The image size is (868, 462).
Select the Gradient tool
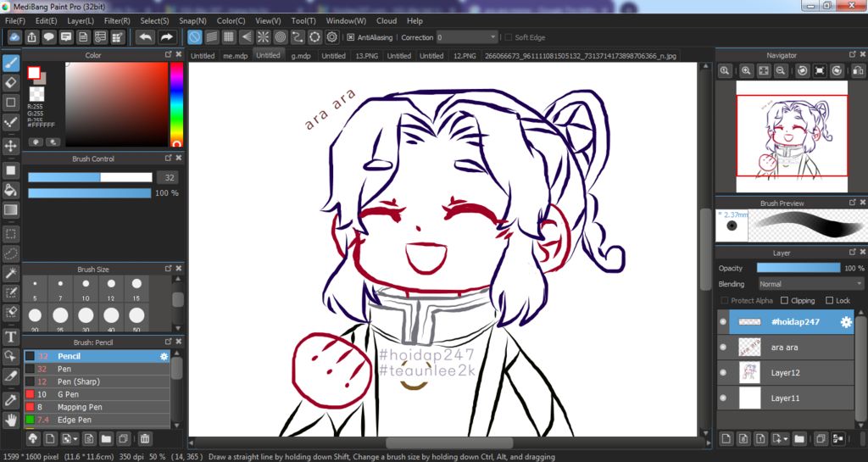pos(10,210)
